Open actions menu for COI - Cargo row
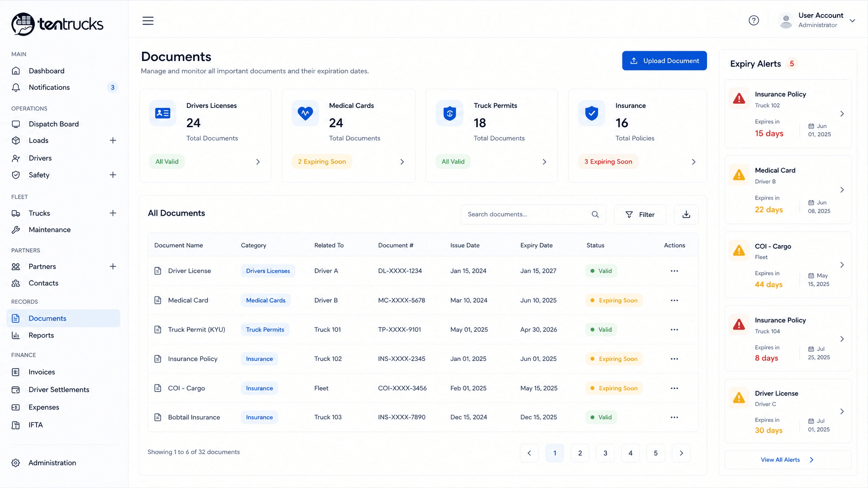The width and height of the screenshot is (868, 488). (x=674, y=388)
